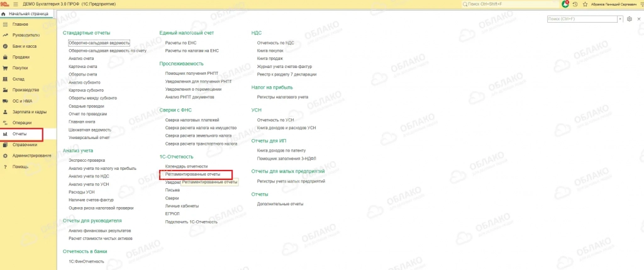Open the Расчеты по ЕНС report
644x270 pixels.
(x=181, y=43)
